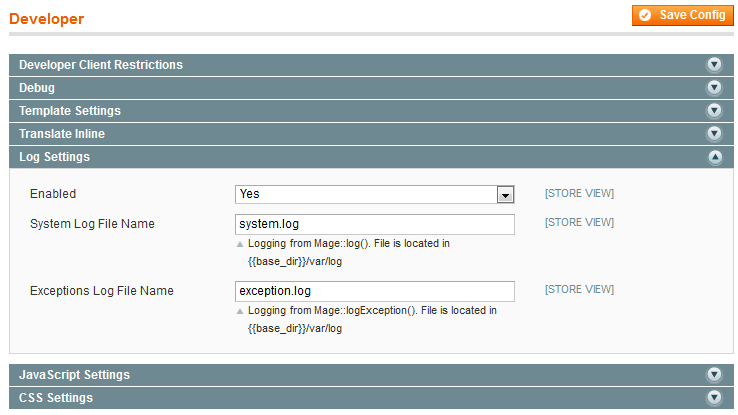Open the Developer Client Restrictions section header
738x415 pixels.
(x=101, y=65)
